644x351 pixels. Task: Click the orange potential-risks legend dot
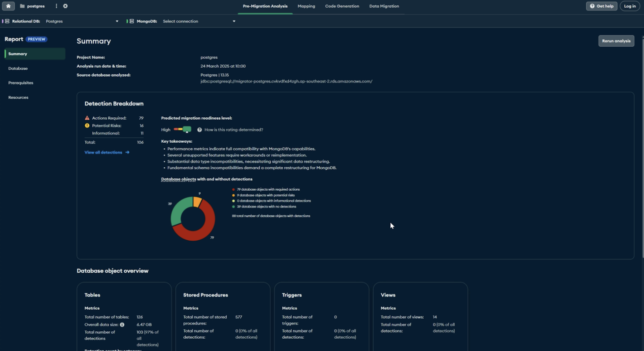pos(233,195)
